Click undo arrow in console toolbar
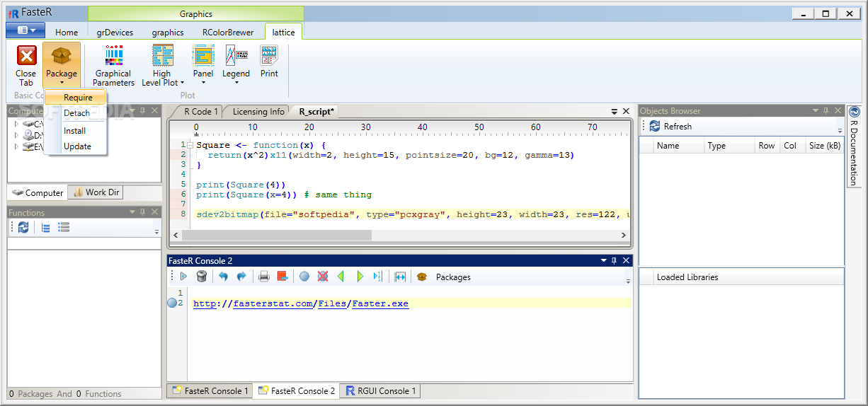The height and width of the screenshot is (406, 868). pos(223,277)
